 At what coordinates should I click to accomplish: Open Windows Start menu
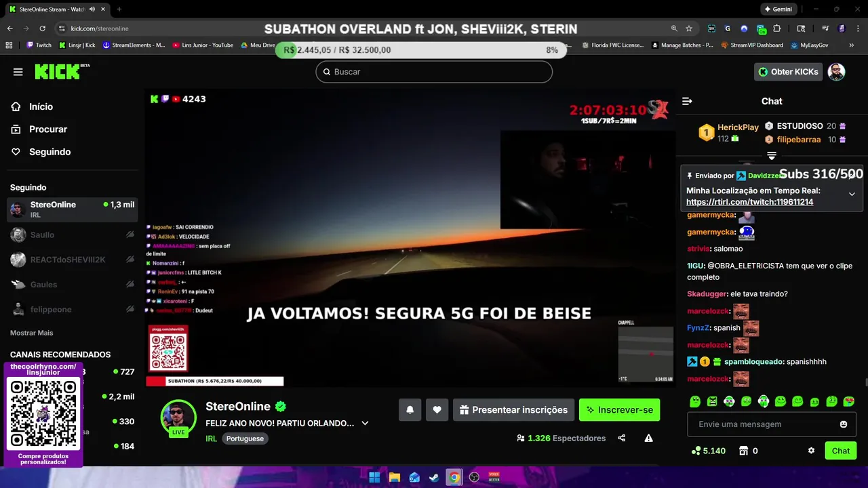point(374,477)
